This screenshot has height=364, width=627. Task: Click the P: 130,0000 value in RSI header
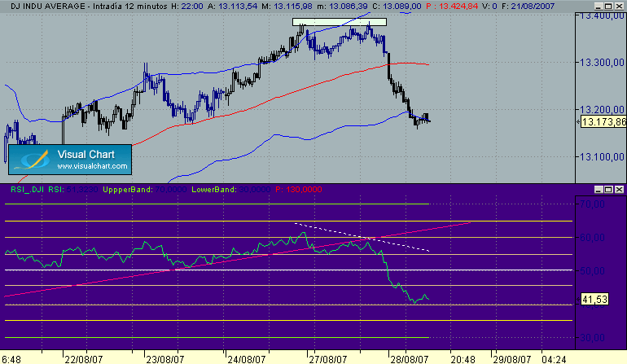(x=299, y=190)
